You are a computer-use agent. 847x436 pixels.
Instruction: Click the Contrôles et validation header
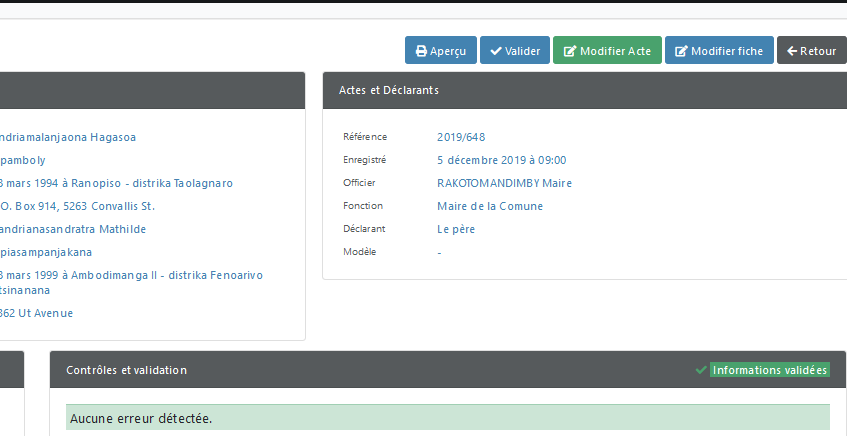[448, 370]
